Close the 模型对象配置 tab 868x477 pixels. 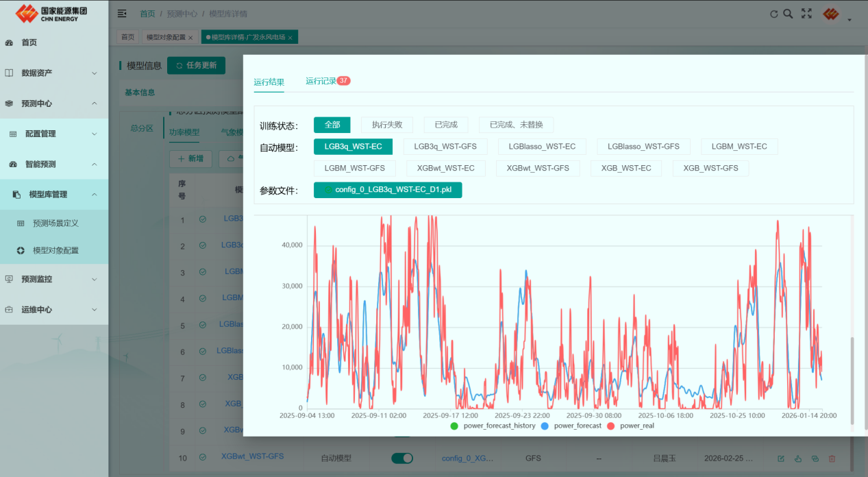190,38
